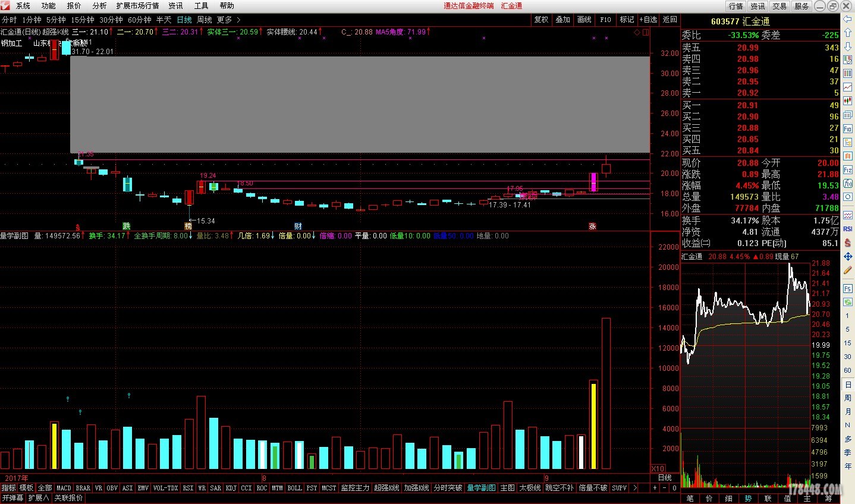Click the '叠加' overlay button
Screen dimensions: 855x504
(562, 20)
